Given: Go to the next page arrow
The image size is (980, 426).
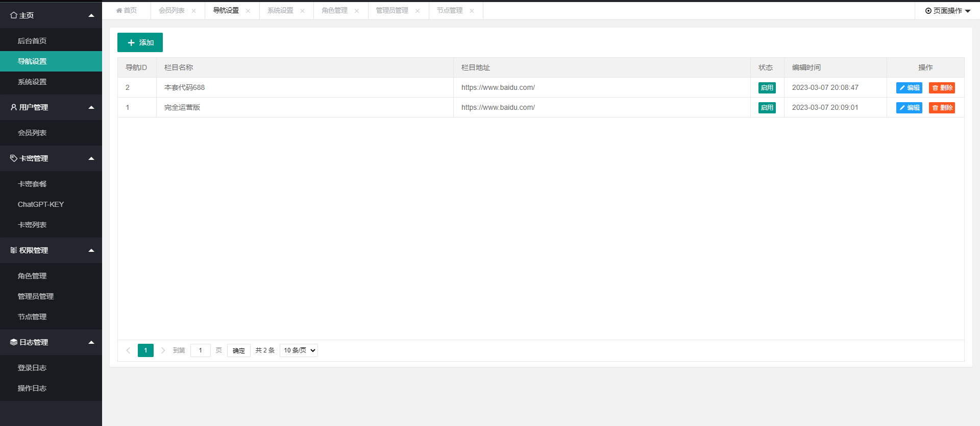Looking at the screenshot, I should (x=163, y=350).
